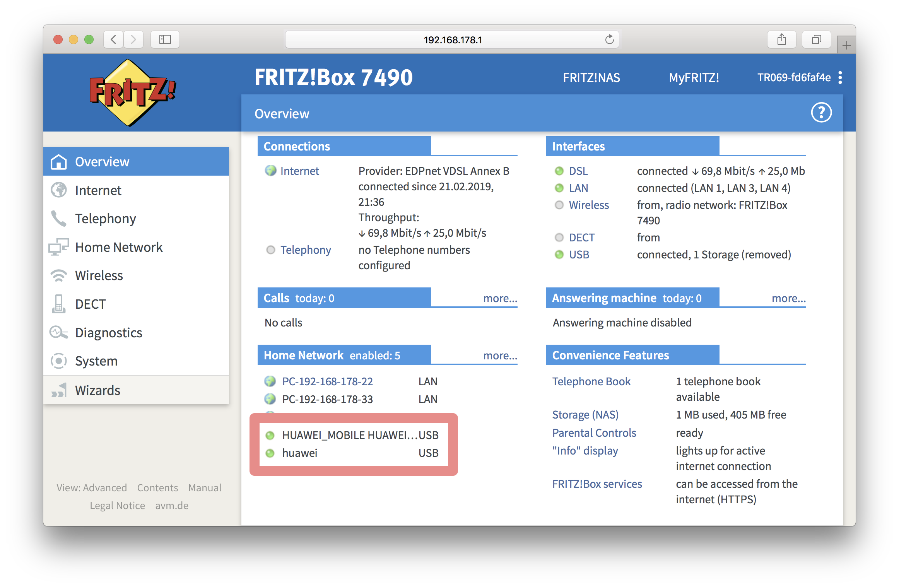Image resolution: width=899 pixels, height=588 pixels.
Task: Open FRITZ!NAS from the header
Action: (591, 78)
